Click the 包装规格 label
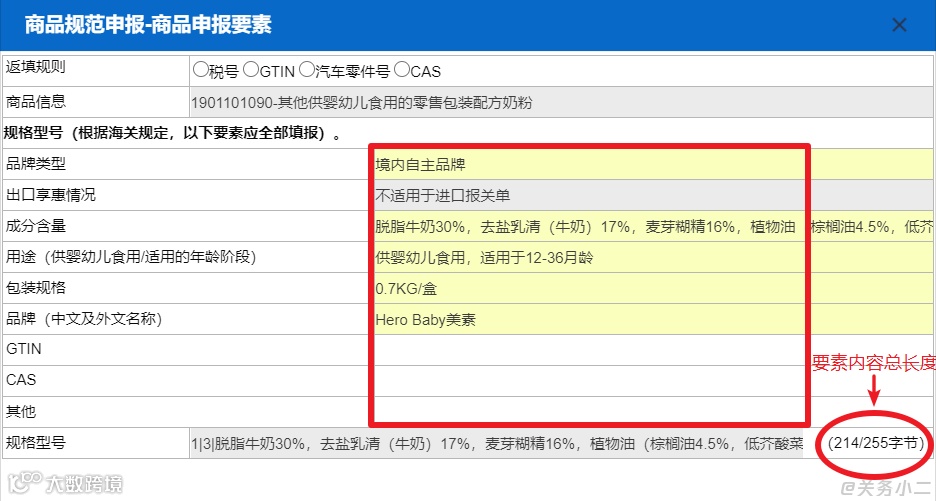 click(36, 288)
